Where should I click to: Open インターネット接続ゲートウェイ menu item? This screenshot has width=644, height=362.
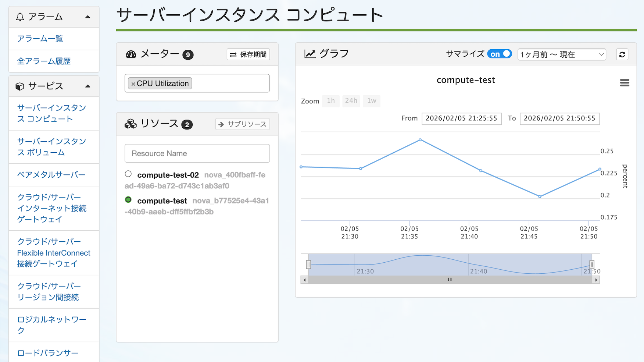[52, 208]
